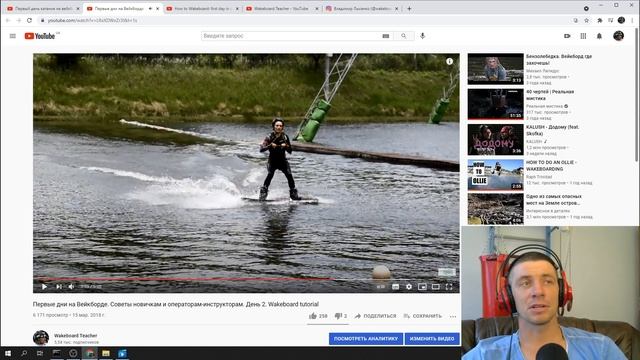Start voice search with microphone icon
This screenshot has height=360, width=640.
(x=422, y=36)
